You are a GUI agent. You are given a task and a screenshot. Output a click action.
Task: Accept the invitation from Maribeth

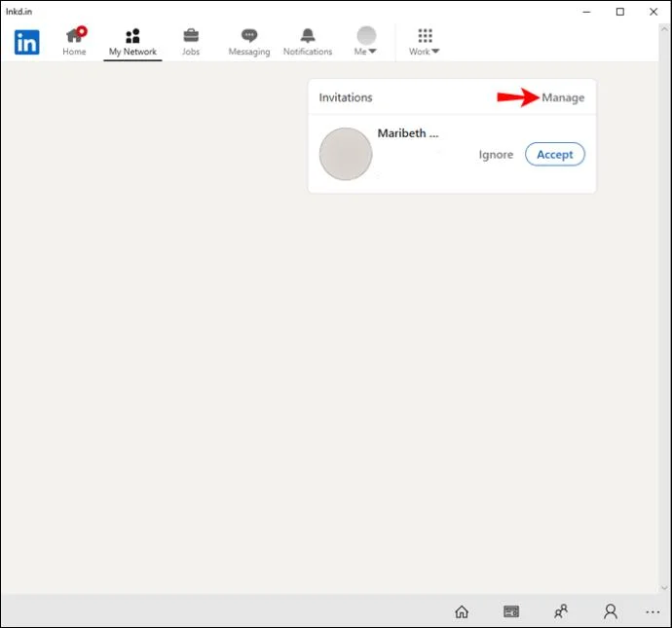pos(555,154)
